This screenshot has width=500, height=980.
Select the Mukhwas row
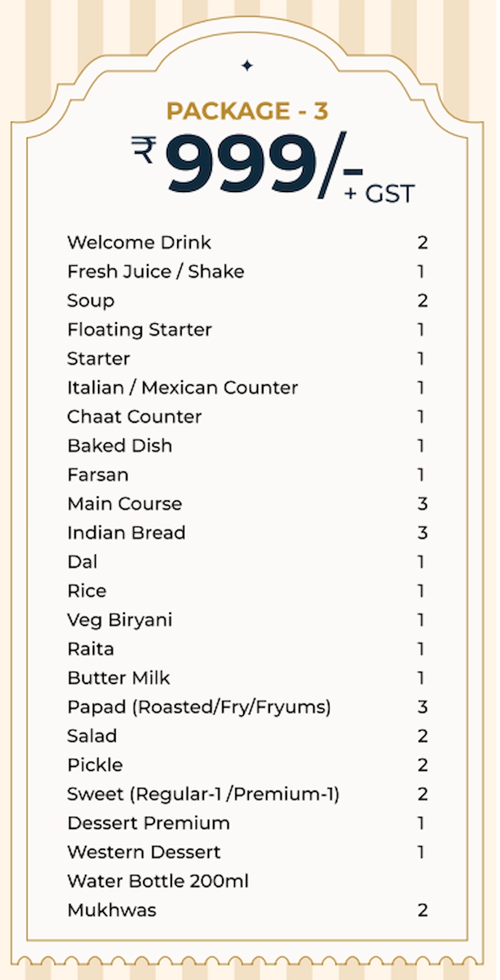pyautogui.click(x=247, y=910)
